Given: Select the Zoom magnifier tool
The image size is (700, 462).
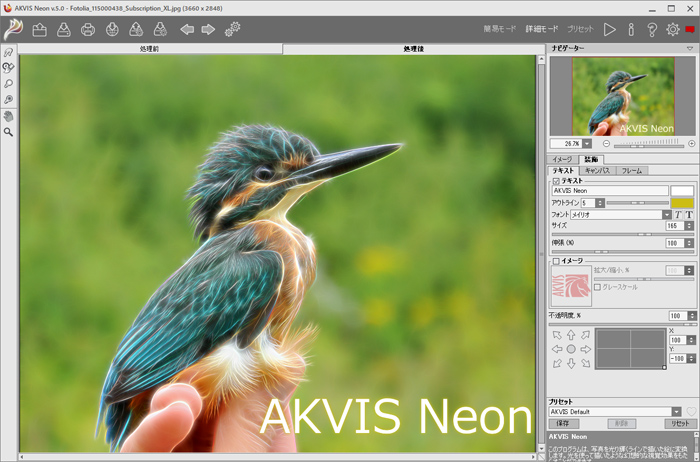Looking at the screenshot, I should point(8,132).
